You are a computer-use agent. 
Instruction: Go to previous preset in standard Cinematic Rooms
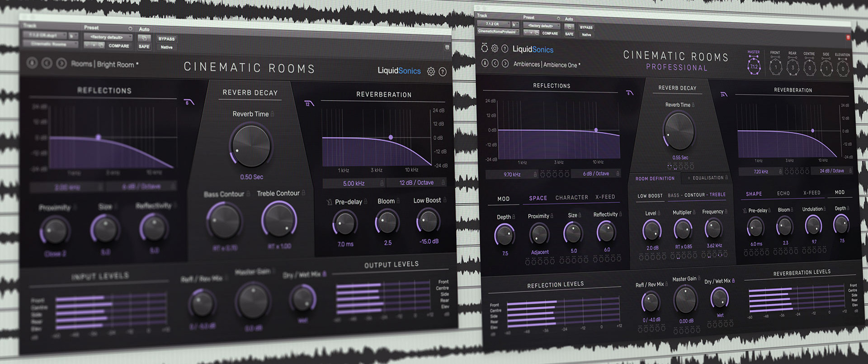click(x=47, y=63)
